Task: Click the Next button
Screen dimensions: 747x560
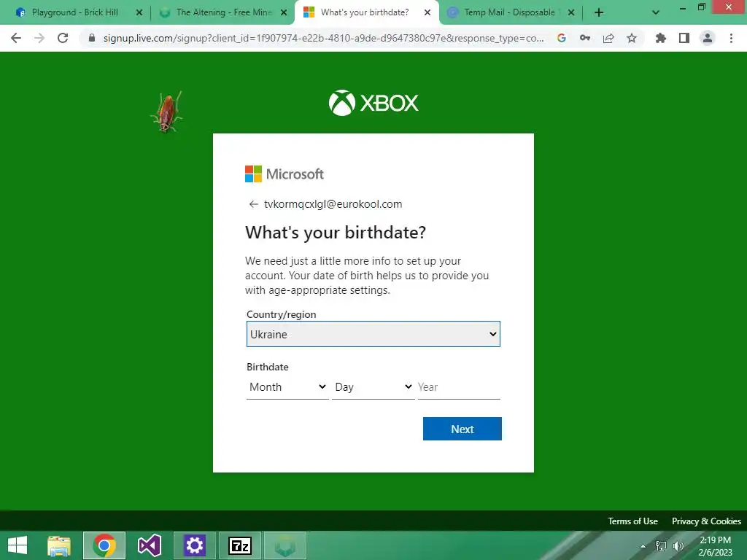Action: (462, 429)
